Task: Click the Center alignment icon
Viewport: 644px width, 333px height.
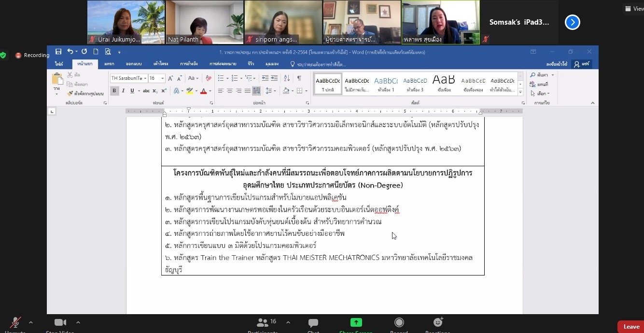Action: pyautogui.click(x=230, y=91)
